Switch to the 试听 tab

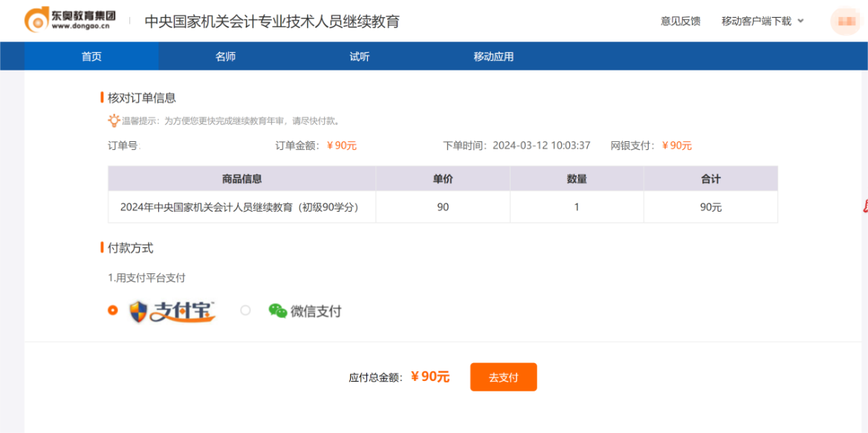tap(360, 56)
